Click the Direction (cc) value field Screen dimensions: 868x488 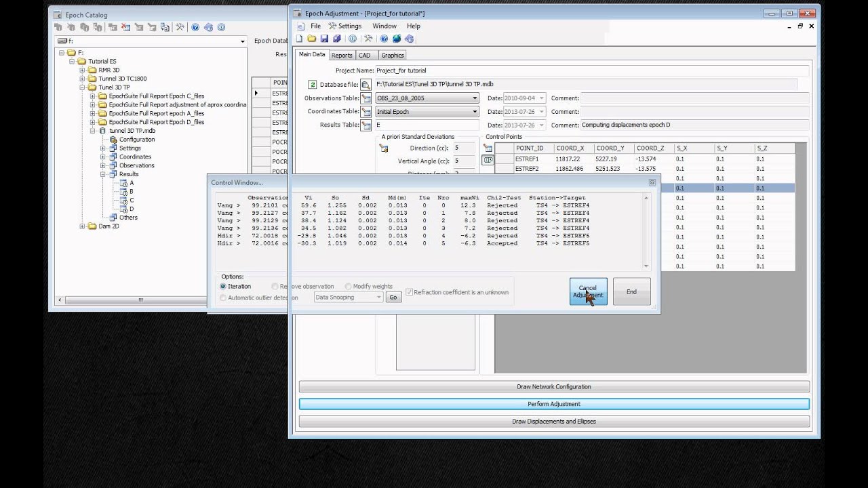click(465, 148)
